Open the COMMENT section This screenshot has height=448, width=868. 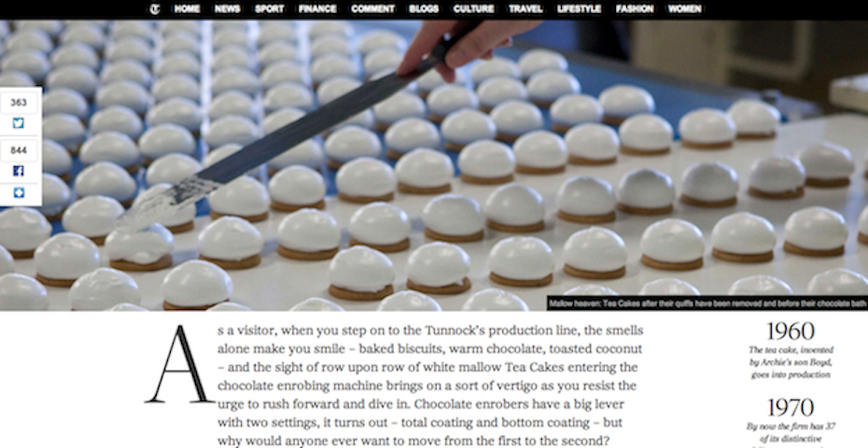tap(373, 8)
